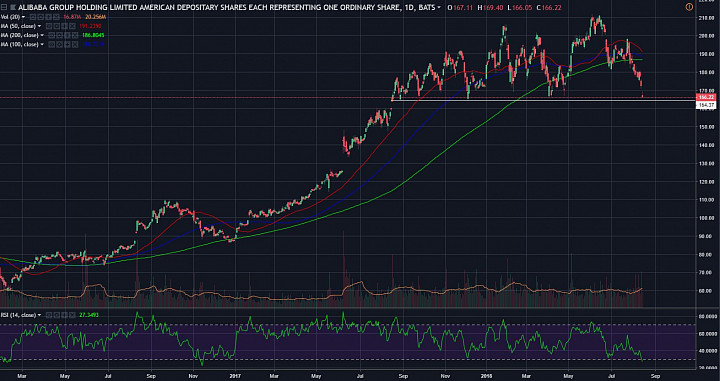Click the RSI (14, close) indicator label
The image size is (720, 381).
pos(18,315)
